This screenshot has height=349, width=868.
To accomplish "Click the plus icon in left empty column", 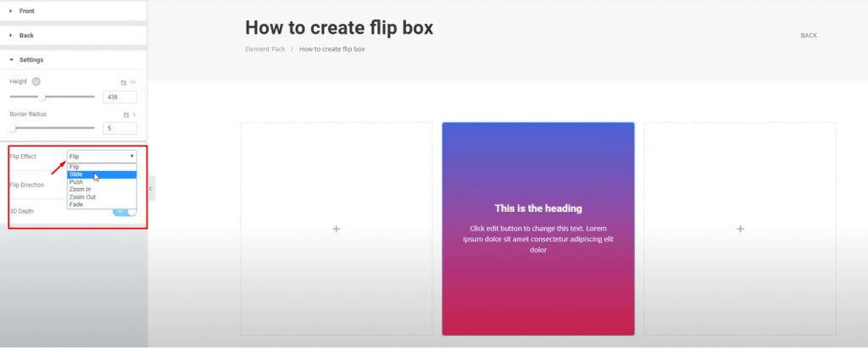I will coord(337,229).
